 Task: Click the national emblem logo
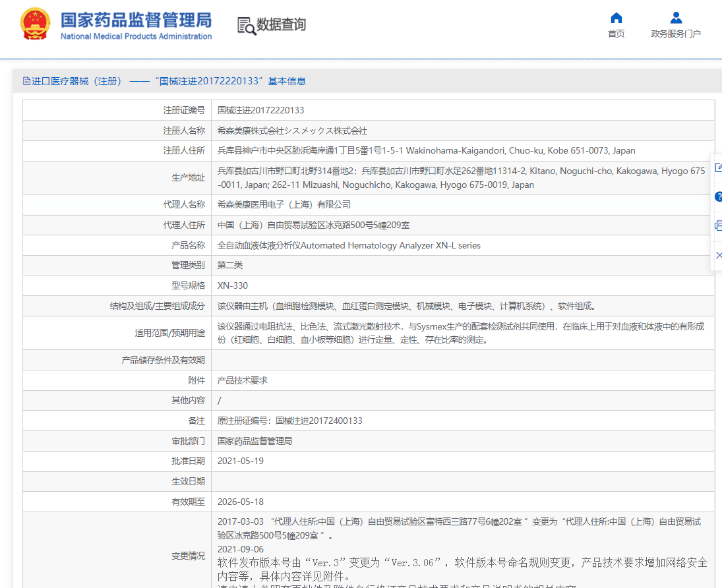(35, 24)
